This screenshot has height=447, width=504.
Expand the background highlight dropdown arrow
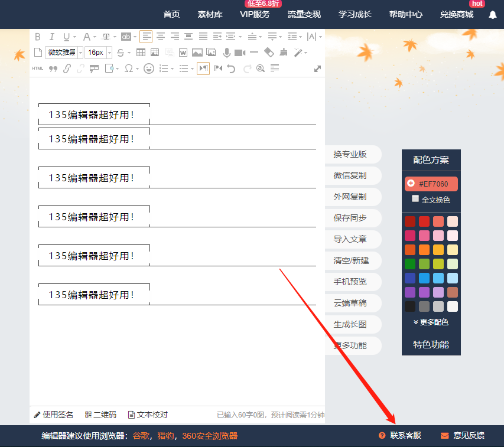tap(135, 37)
